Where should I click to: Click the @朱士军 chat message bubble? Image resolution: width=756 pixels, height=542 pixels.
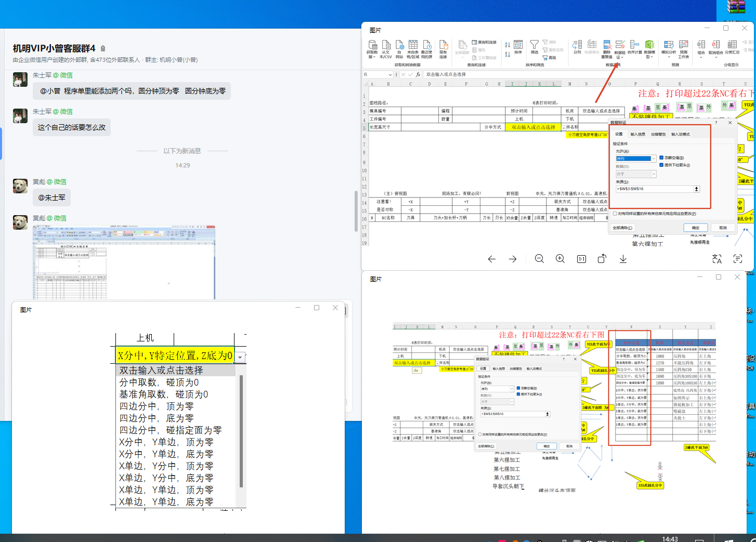pos(52,197)
